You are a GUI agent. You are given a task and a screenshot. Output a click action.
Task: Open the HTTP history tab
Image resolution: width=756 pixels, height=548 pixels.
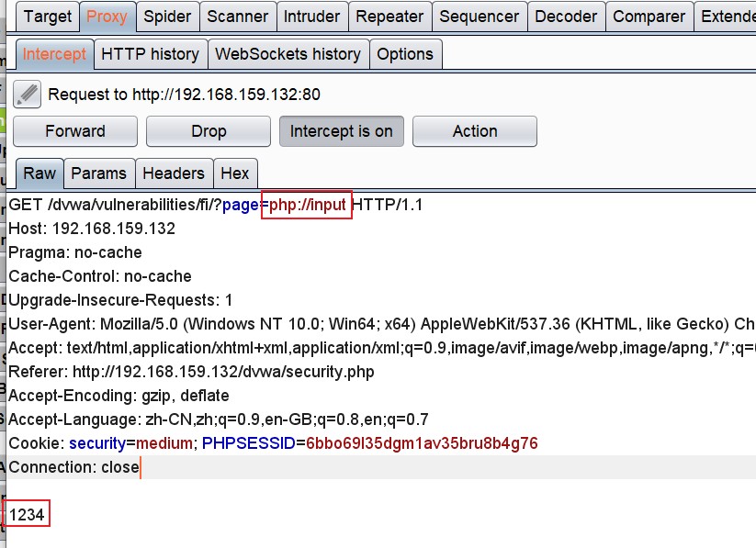(x=150, y=54)
